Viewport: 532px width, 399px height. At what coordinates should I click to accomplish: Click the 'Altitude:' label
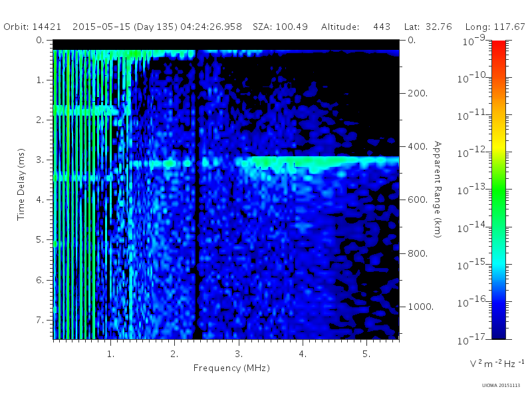tap(340, 27)
